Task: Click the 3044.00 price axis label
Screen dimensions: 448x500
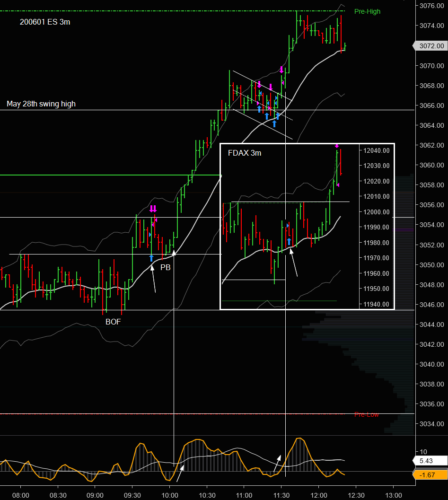Action: pos(432,325)
